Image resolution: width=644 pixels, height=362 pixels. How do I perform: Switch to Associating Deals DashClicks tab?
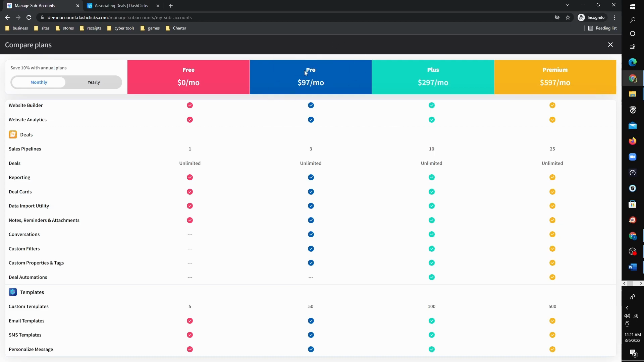(x=121, y=6)
